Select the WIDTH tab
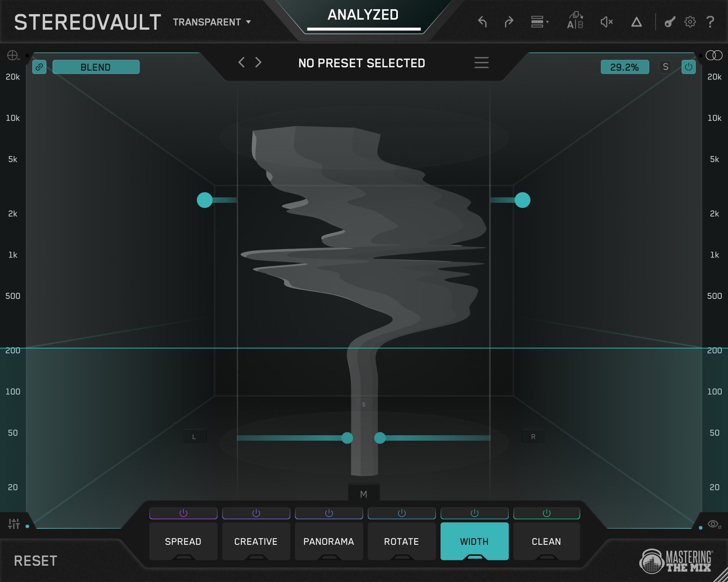Screen dimensions: 728x582 474,541
